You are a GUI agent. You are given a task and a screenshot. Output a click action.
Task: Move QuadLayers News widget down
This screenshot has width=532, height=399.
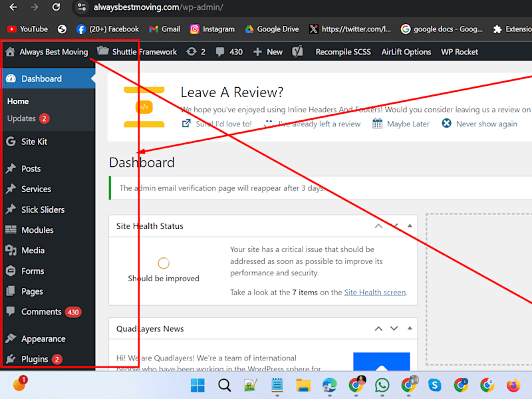tap(394, 329)
